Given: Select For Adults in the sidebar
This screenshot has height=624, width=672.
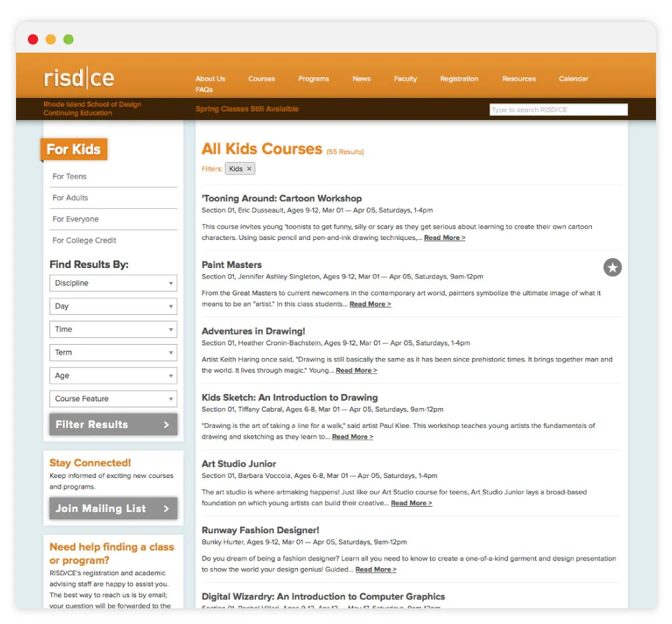Looking at the screenshot, I should [70, 198].
